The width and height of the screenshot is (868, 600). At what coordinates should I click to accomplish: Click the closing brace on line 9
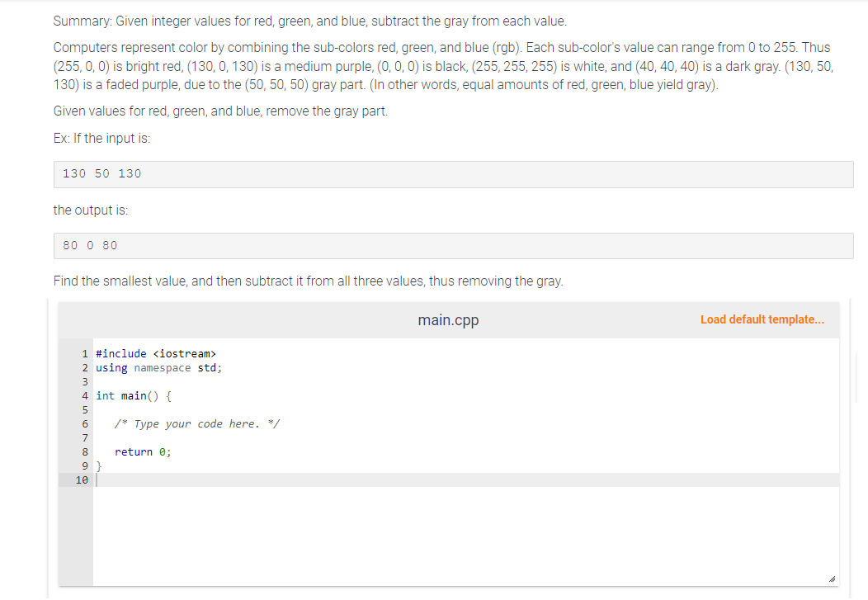coord(97,465)
